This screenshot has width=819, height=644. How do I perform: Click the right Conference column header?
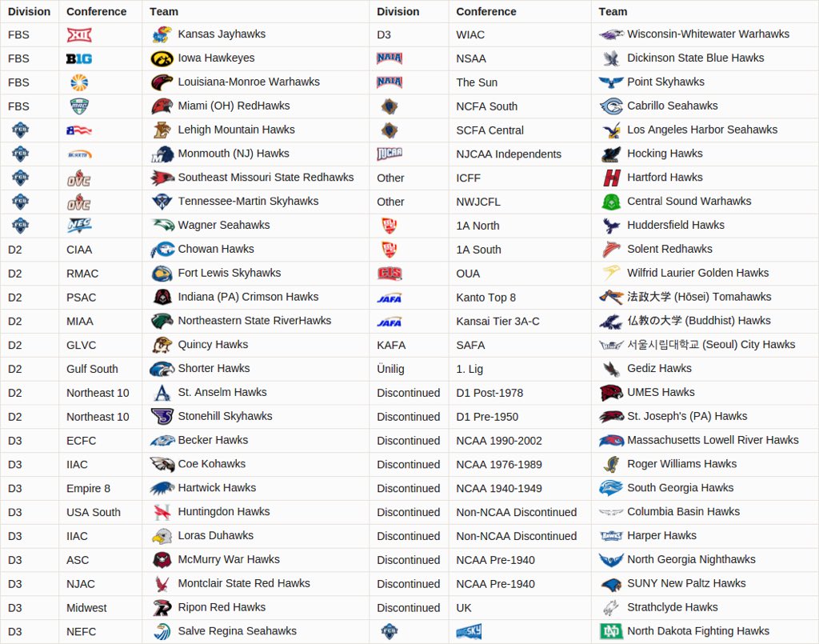[485, 11]
